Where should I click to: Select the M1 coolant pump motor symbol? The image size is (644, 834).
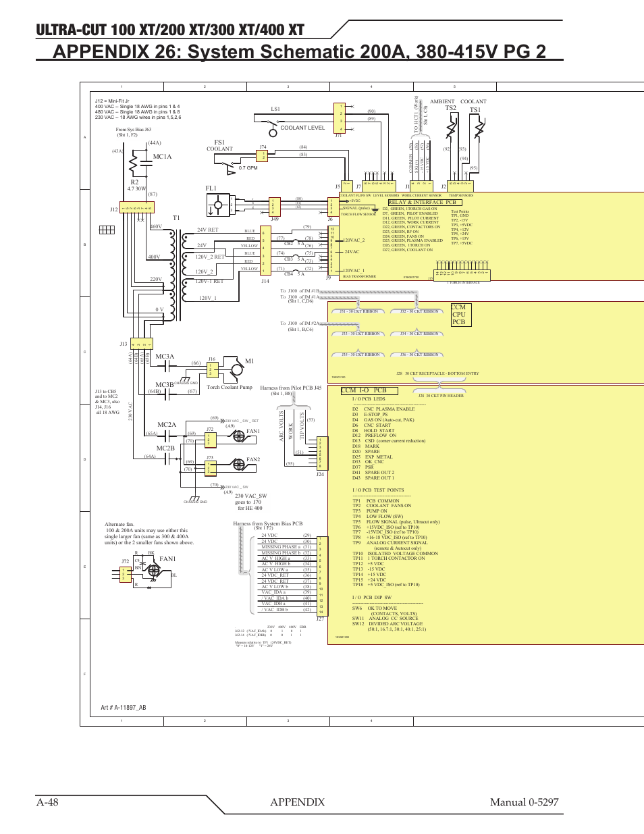236,369
